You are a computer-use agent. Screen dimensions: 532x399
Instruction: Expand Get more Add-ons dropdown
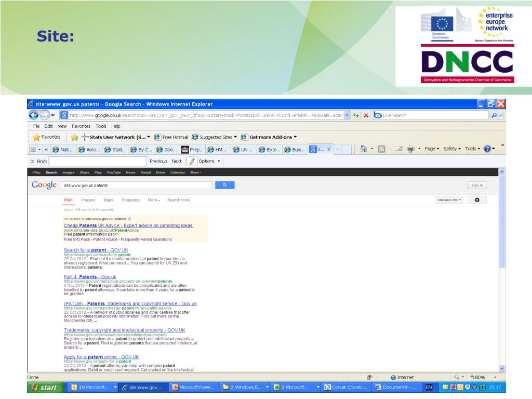coord(295,137)
